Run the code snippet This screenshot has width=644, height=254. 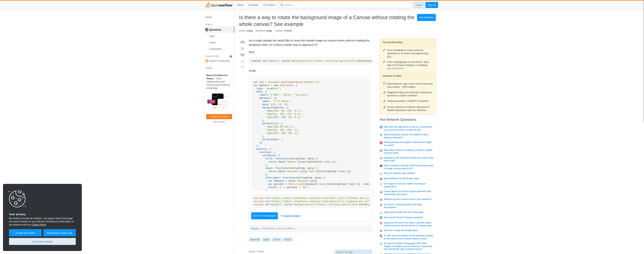tap(264, 216)
